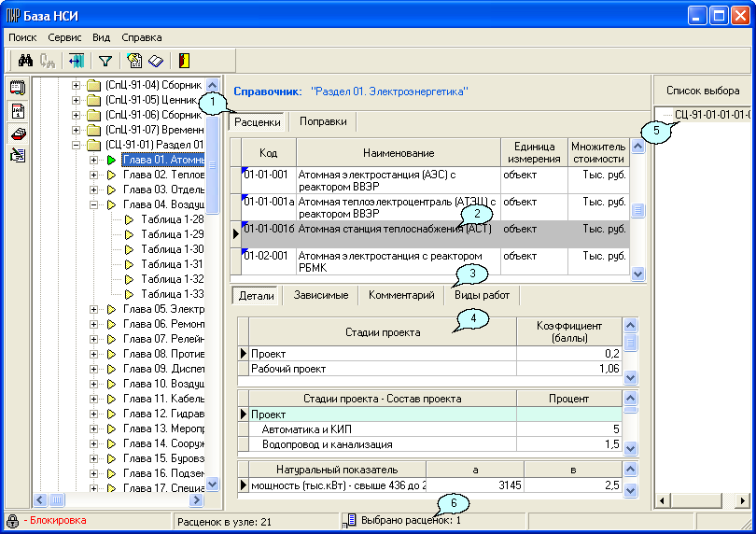Click the lock icon beside Блокировка

coord(12,520)
